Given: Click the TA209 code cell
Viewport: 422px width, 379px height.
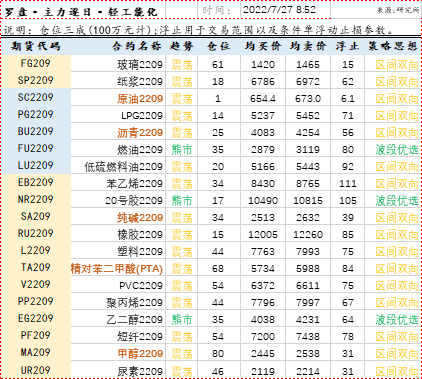Looking at the screenshot, I should [36, 267].
